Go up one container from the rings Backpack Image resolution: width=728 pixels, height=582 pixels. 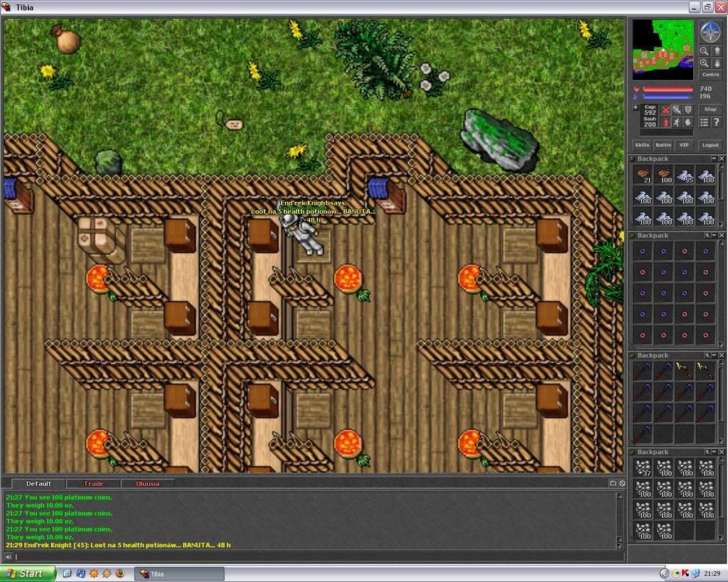707,236
